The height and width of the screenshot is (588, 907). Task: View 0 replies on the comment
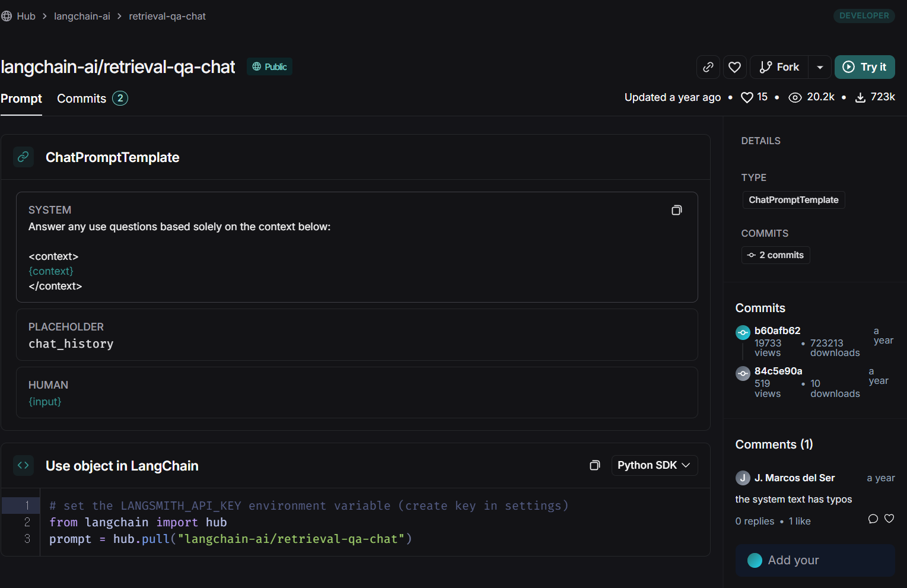[x=755, y=521]
